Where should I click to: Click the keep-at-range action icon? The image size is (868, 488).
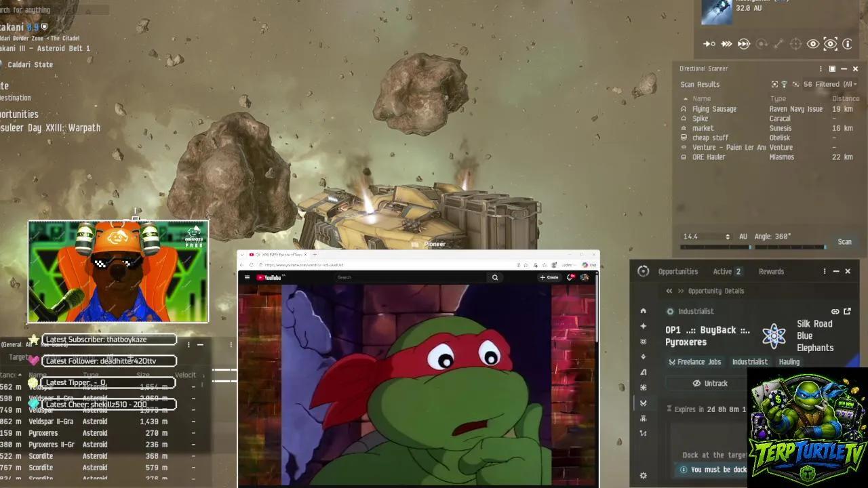pos(778,44)
